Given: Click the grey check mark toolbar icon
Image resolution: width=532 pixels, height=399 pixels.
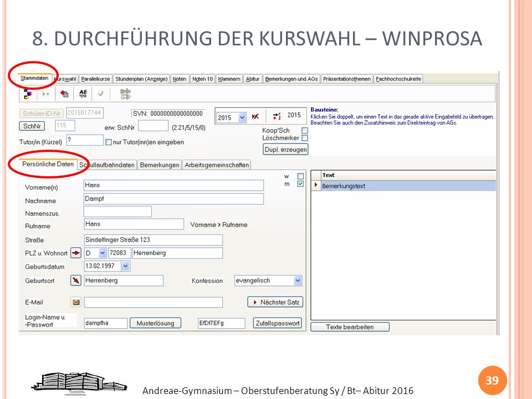Looking at the screenshot, I should click(100, 94).
